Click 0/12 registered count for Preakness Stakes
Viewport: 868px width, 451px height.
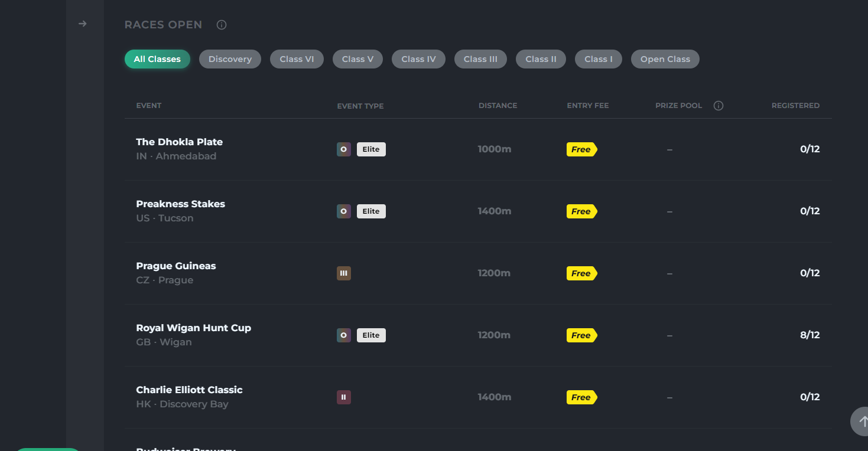tap(810, 211)
